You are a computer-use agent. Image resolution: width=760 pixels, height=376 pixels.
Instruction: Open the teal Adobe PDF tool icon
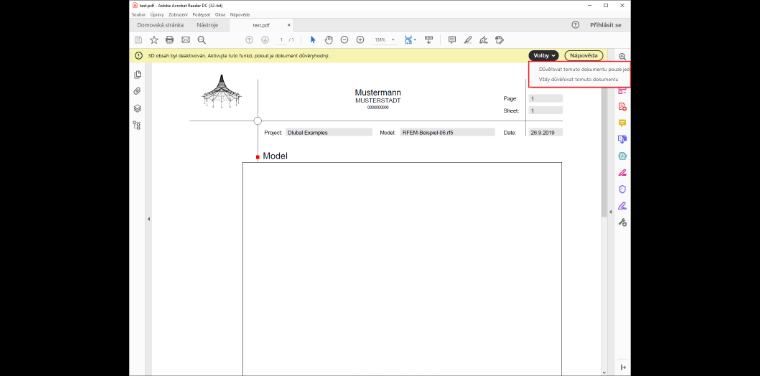pyautogui.click(x=622, y=156)
